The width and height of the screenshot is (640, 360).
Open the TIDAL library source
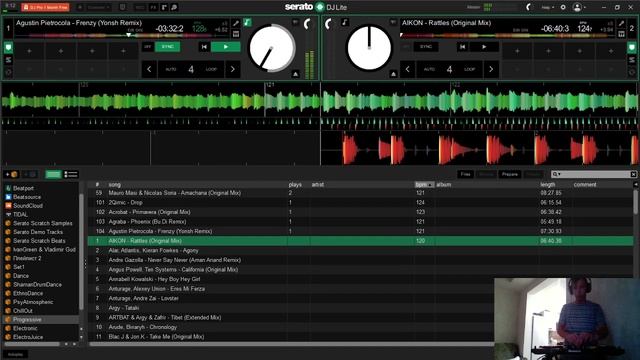pos(20,214)
